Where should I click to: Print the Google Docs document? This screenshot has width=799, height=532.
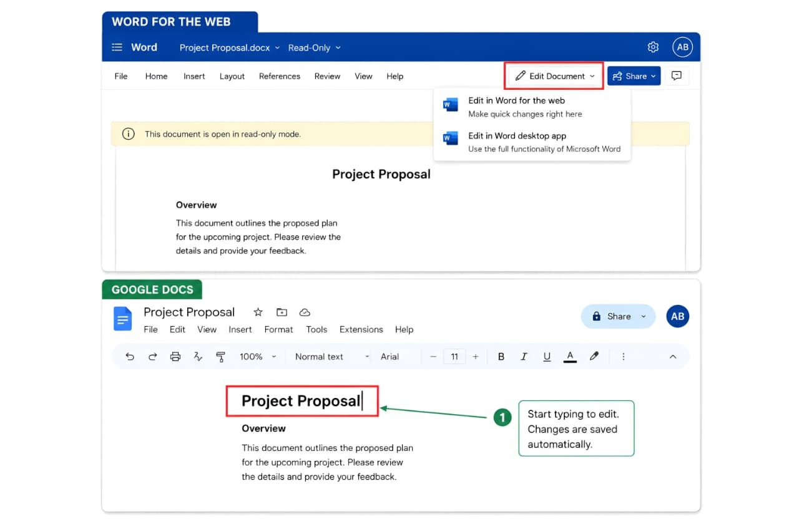click(x=175, y=357)
